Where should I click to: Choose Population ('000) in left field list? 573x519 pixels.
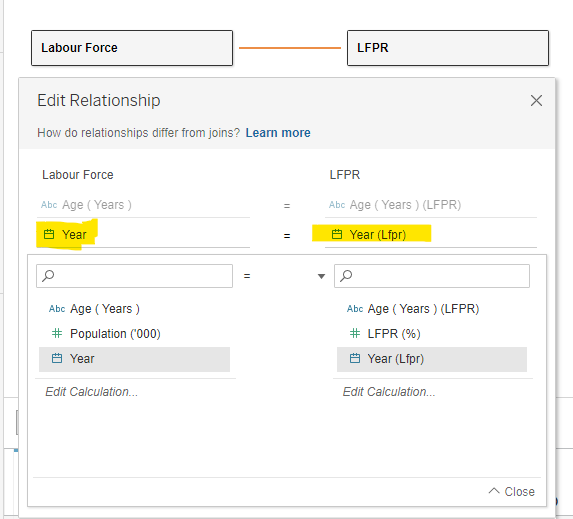coord(134,334)
